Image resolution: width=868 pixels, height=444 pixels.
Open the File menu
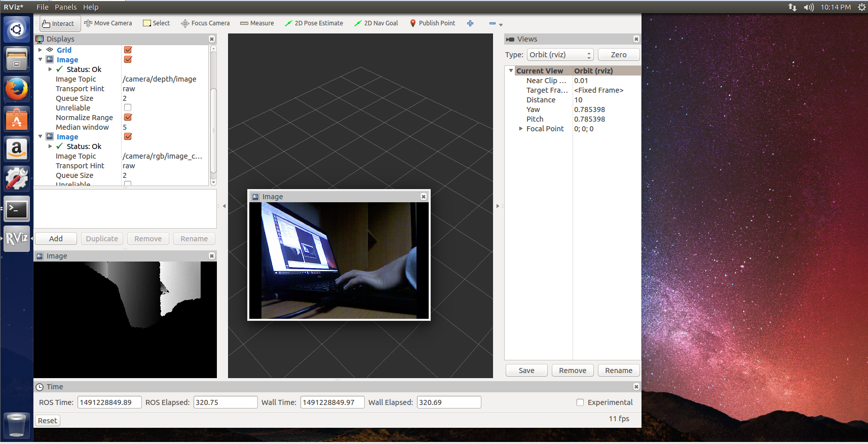pyautogui.click(x=43, y=7)
